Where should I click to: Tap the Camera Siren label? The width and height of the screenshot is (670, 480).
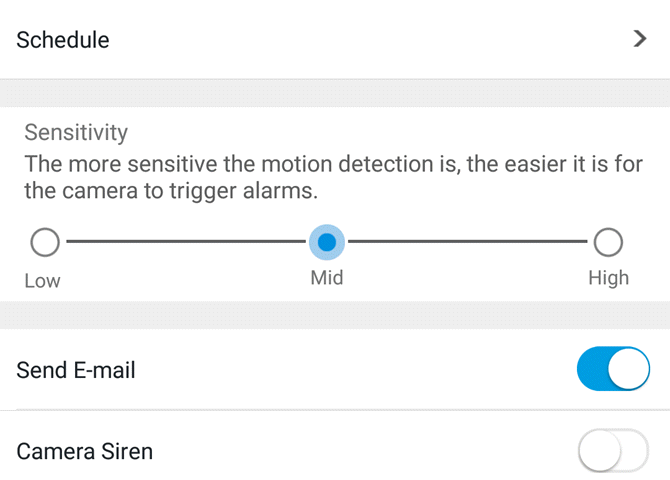click(x=85, y=452)
